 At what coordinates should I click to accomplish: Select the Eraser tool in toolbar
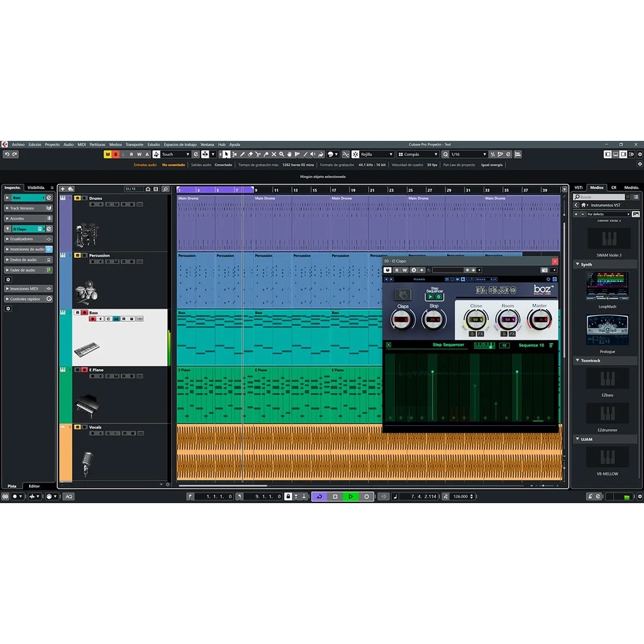point(250,154)
